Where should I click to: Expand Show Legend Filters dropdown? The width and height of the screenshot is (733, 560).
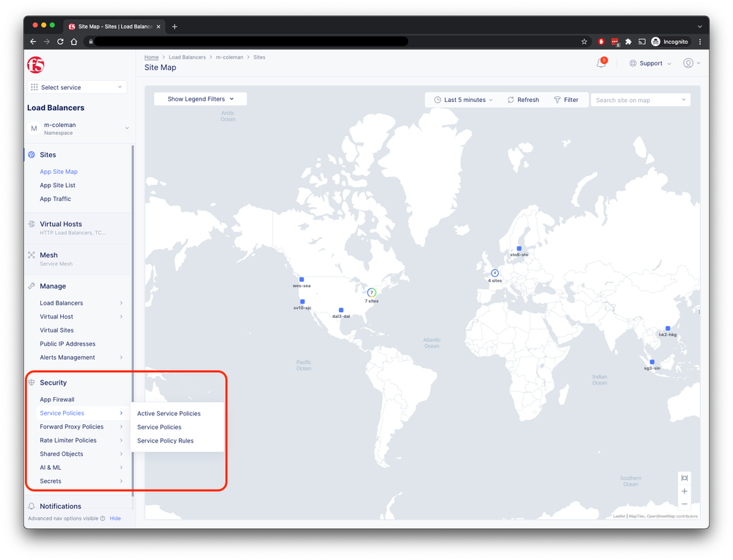200,99
